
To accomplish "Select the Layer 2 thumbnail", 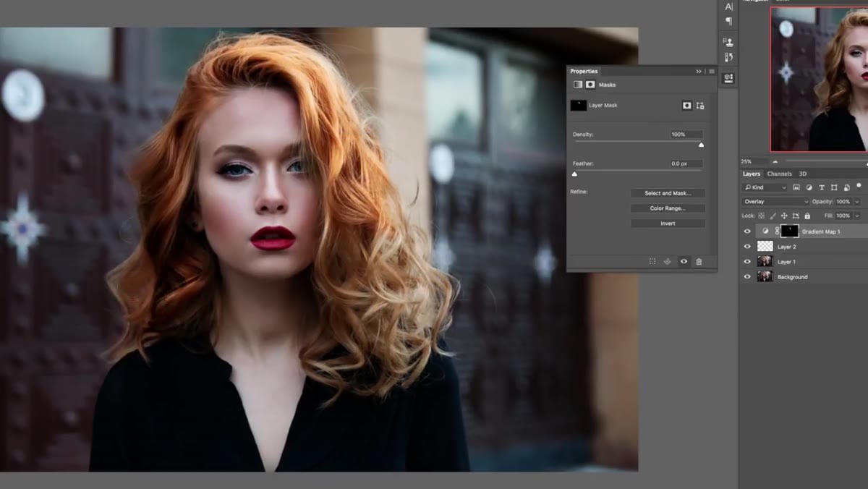I will [x=765, y=247].
